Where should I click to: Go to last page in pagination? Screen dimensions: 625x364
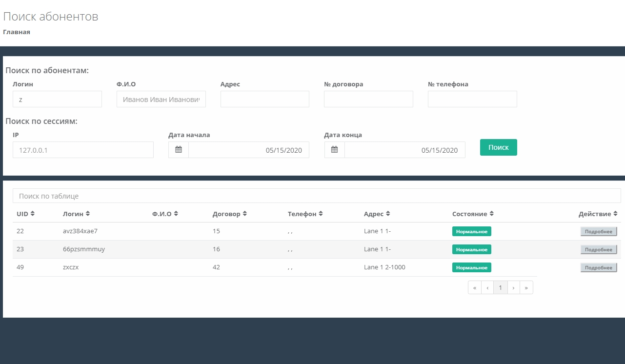pyautogui.click(x=526, y=288)
